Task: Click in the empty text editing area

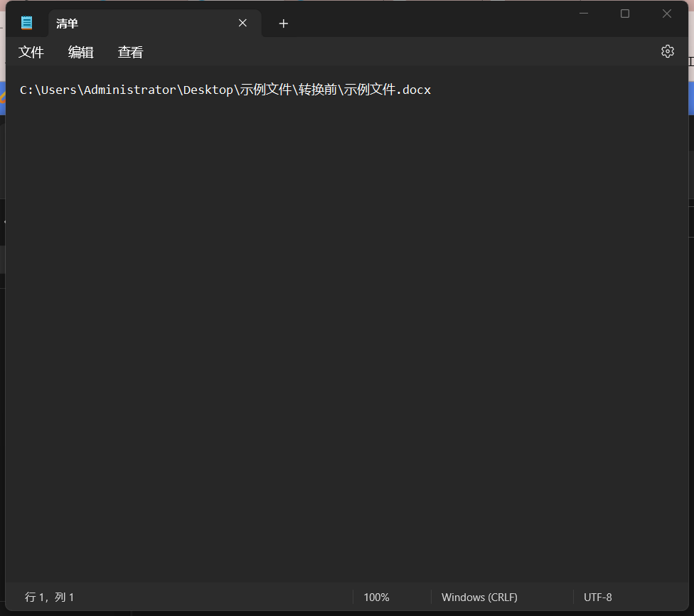Action: click(x=348, y=320)
